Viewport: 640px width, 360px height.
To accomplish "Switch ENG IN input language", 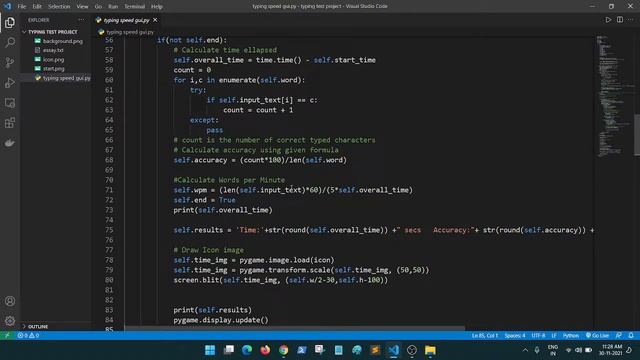I will coord(553,350).
